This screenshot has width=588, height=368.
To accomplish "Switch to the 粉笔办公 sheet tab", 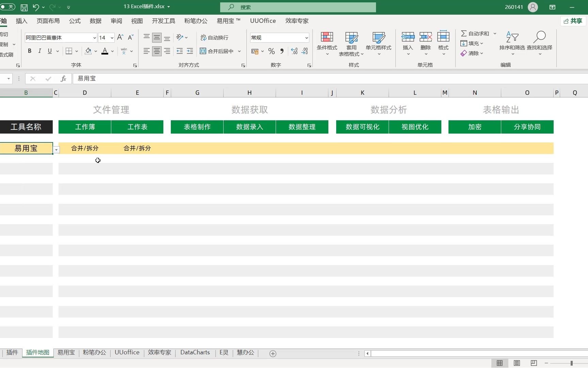I will [x=94, y=352].
